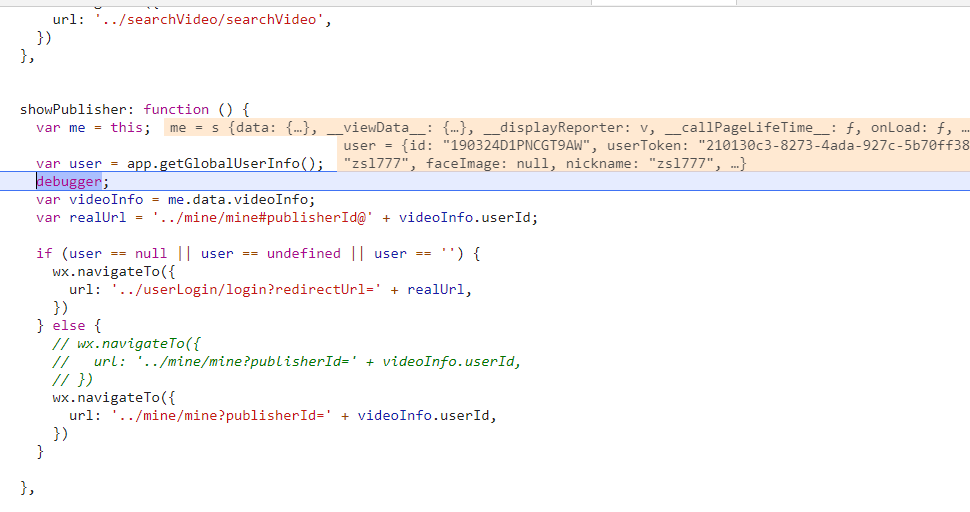
Task: Click the 'function' keyword after showPublisher
Action: [176, 109]
